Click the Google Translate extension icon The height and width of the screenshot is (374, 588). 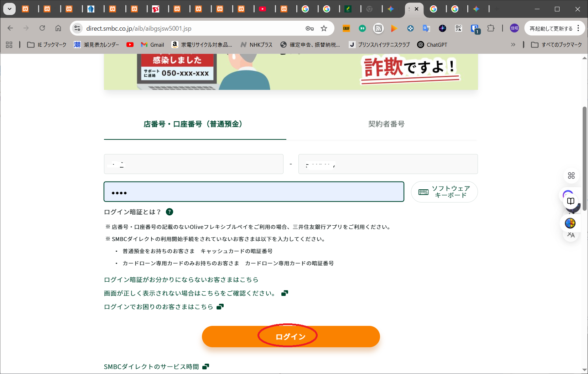pos(426,29)
